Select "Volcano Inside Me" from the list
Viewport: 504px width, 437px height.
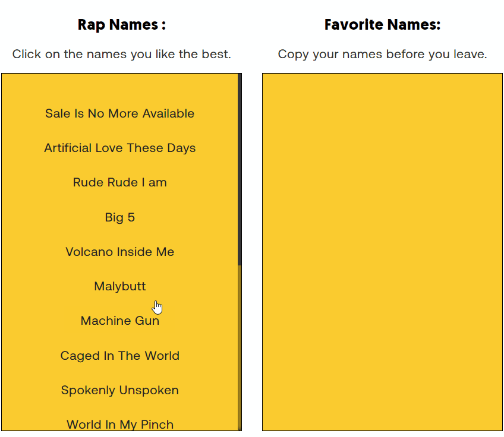pyautogui.click(x=119, y=252)
